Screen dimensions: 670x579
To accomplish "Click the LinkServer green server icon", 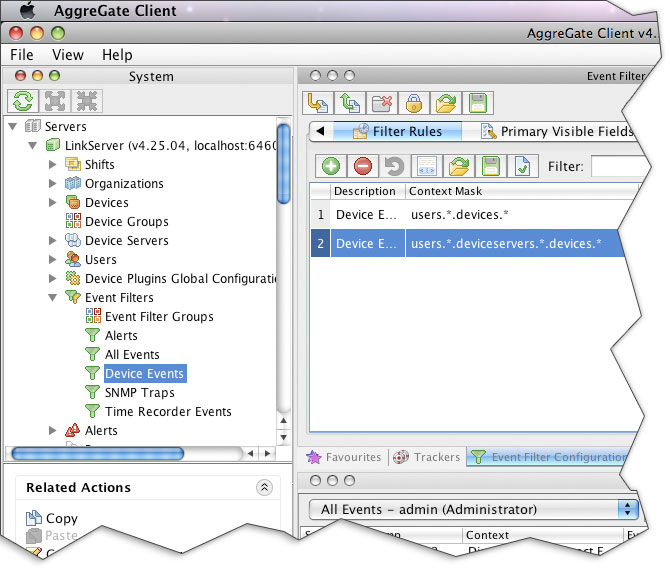I will pos(53,145).
